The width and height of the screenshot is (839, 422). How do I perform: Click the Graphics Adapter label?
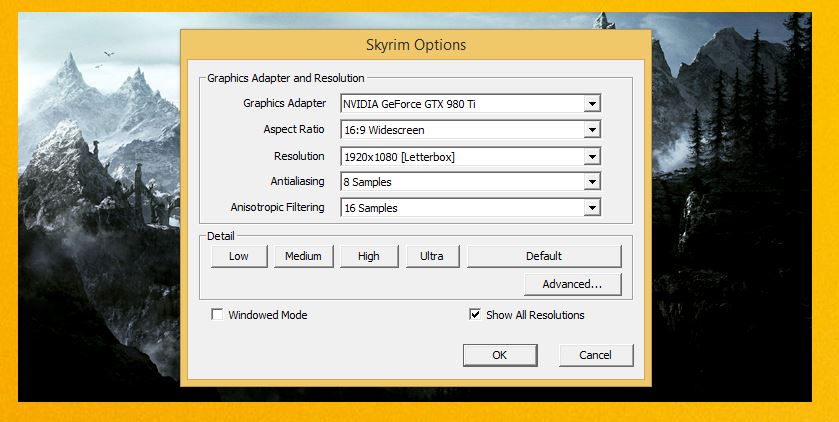pos(285,104)
